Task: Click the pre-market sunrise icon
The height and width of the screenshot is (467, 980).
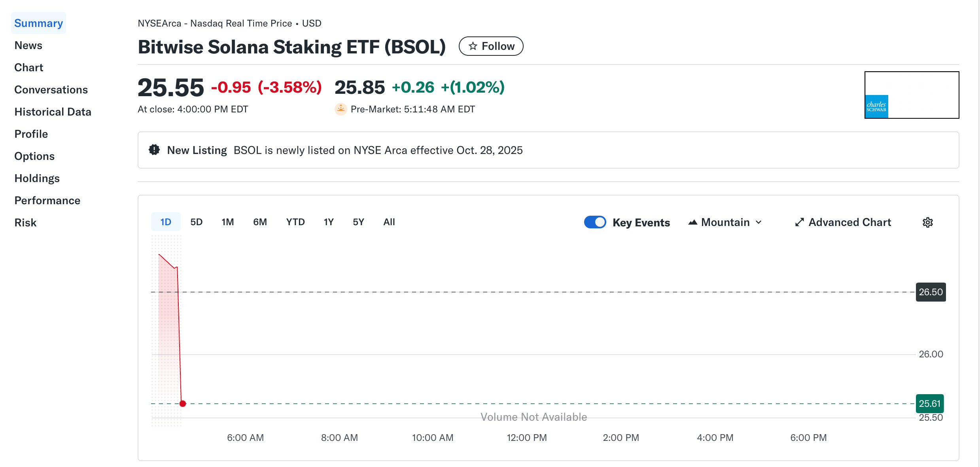Action: tap(341, 109)
